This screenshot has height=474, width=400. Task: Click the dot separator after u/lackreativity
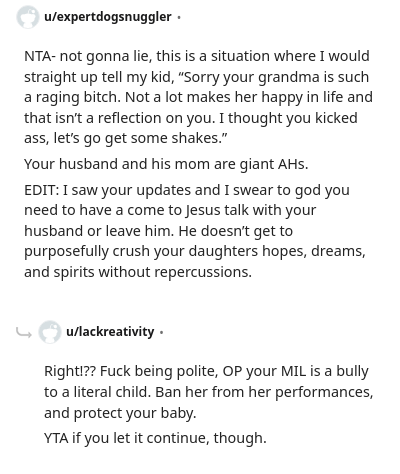pyautogui.click(x=162, y=332)
